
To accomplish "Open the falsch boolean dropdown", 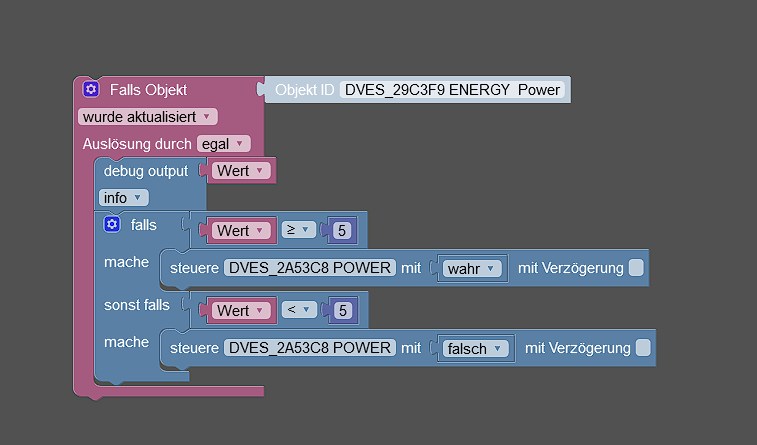I will click(476, 348).
